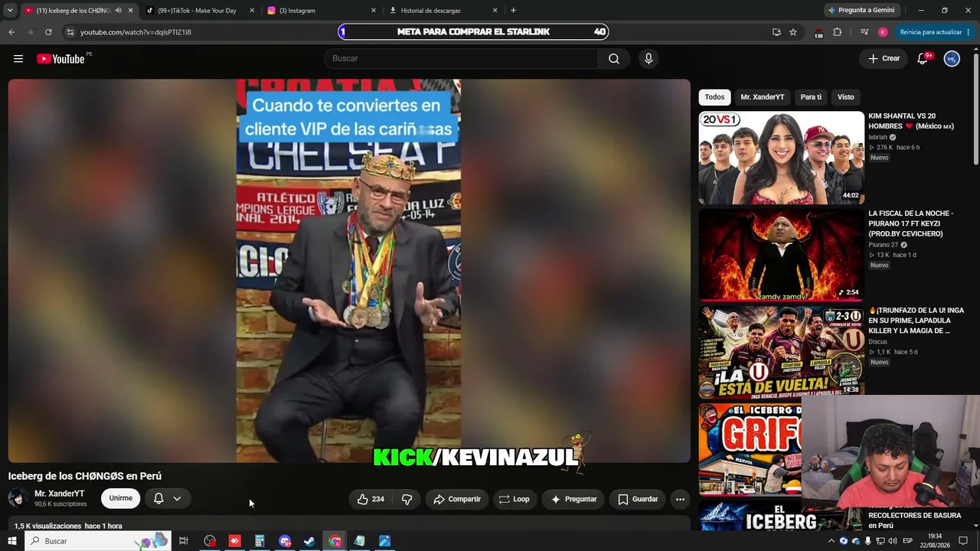Save video with Guardar button

(x=638, y=499)
